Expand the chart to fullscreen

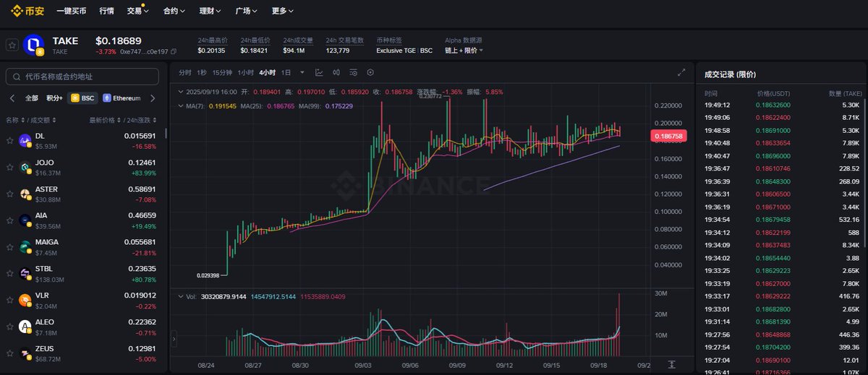[x=681, y=72]
